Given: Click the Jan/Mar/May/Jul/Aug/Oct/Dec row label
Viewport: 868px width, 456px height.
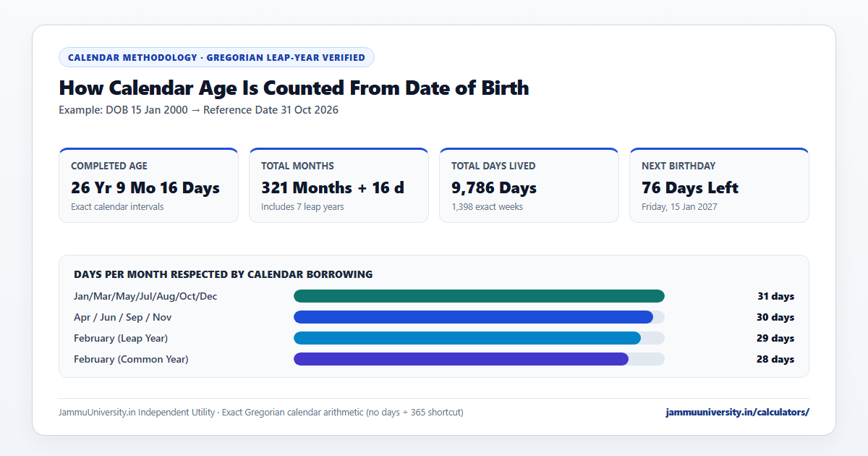Looking at the screenshot, I should [145, 296].
